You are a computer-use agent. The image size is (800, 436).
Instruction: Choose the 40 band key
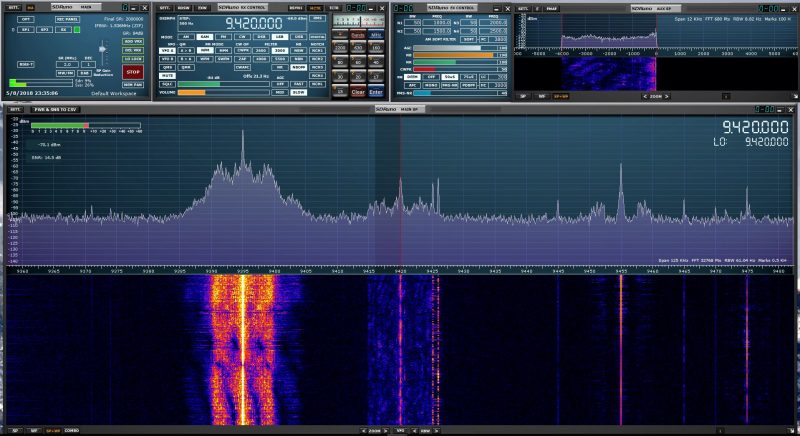376,62
